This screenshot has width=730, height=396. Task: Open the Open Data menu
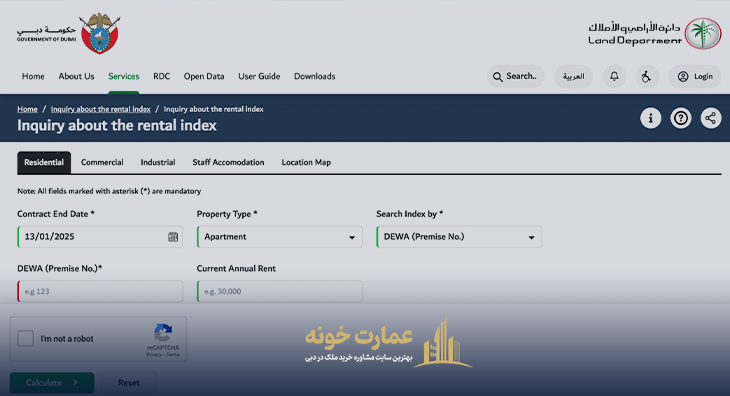204,76
